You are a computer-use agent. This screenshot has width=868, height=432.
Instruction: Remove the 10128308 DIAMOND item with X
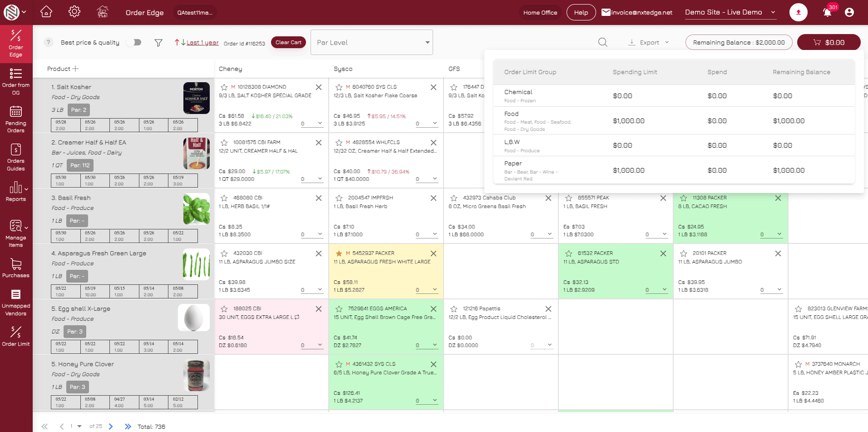coord(319,87)
